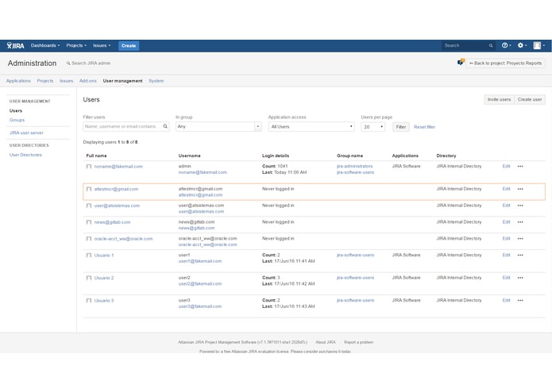Click the avatar icon beside Usuario 1

pos(89,256)
